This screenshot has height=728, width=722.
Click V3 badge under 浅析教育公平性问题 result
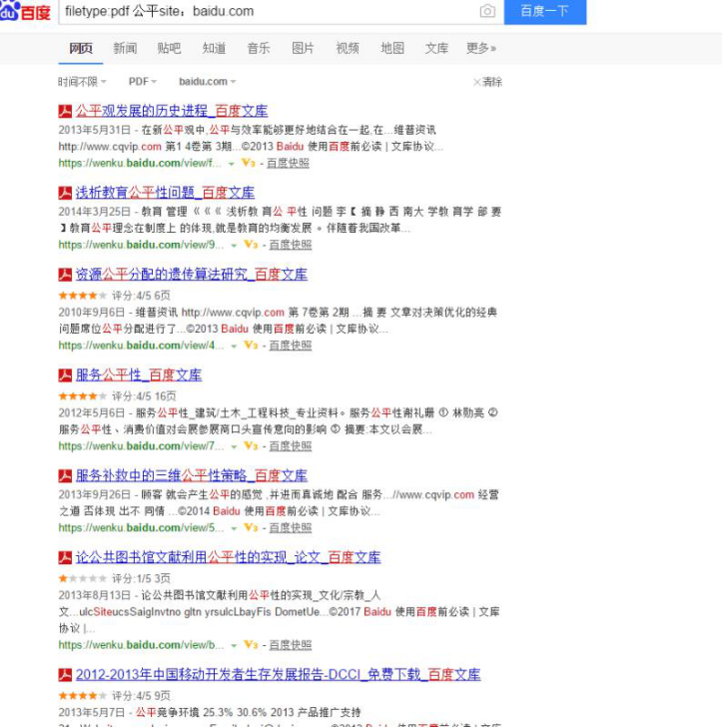251,245
